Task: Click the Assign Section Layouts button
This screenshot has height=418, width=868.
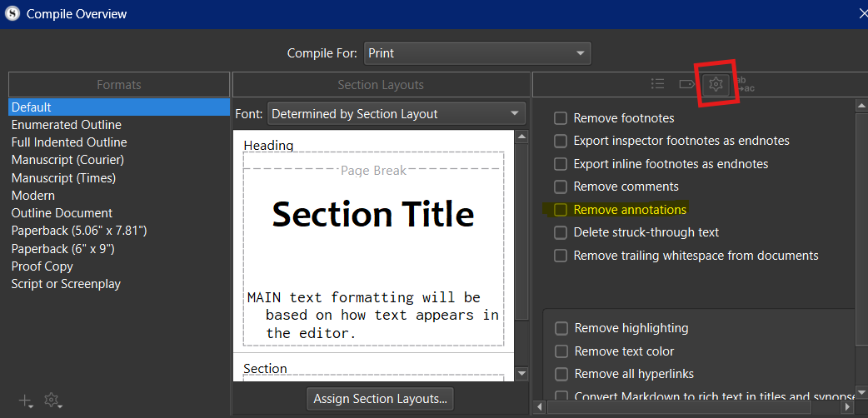Action: pos(380,399)
